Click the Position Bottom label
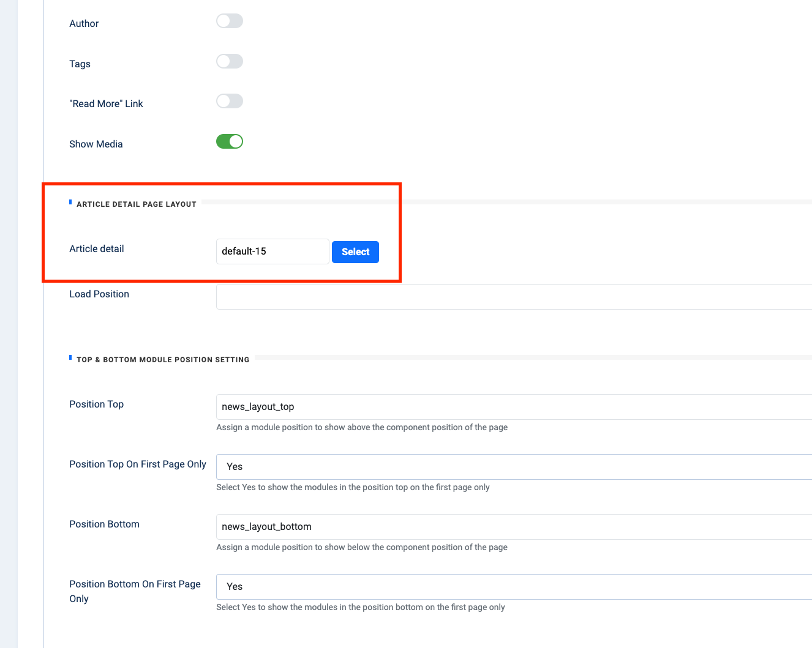This screenshot has width=812, height=648. click(104, 524)
